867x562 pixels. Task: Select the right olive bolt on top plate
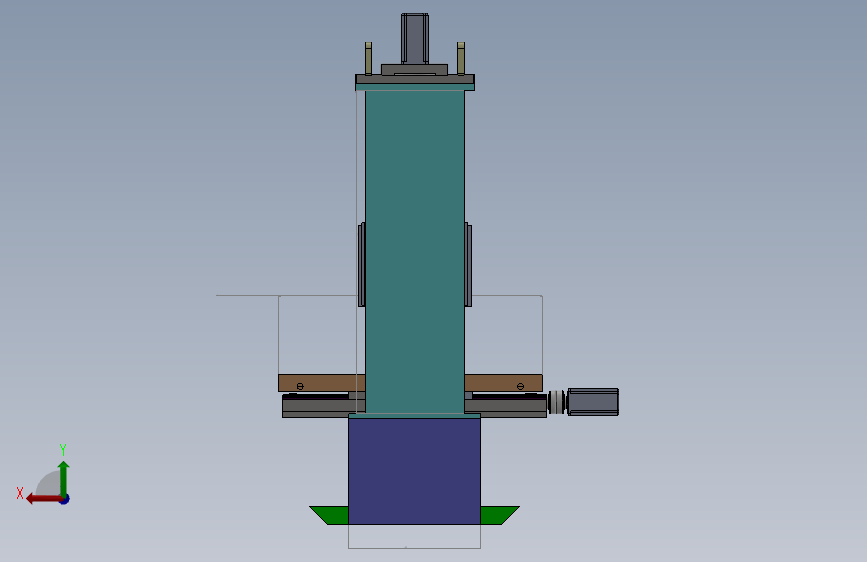point(461,58)
